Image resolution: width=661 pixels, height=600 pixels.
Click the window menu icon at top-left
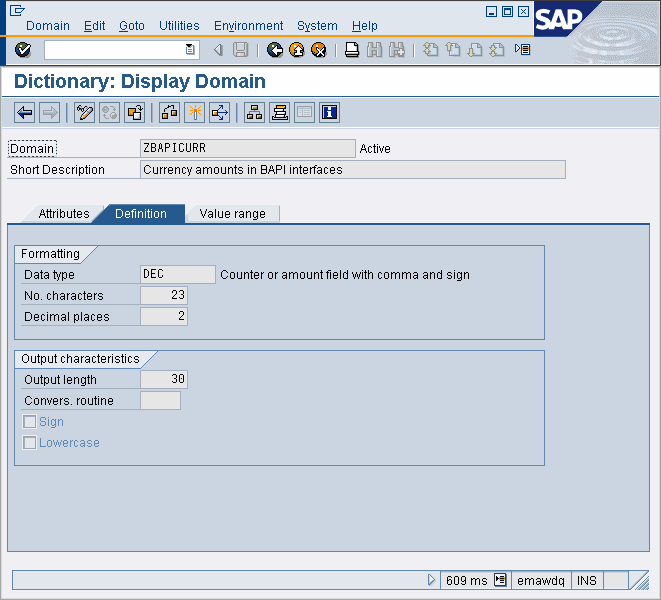[x=17, y=10]
